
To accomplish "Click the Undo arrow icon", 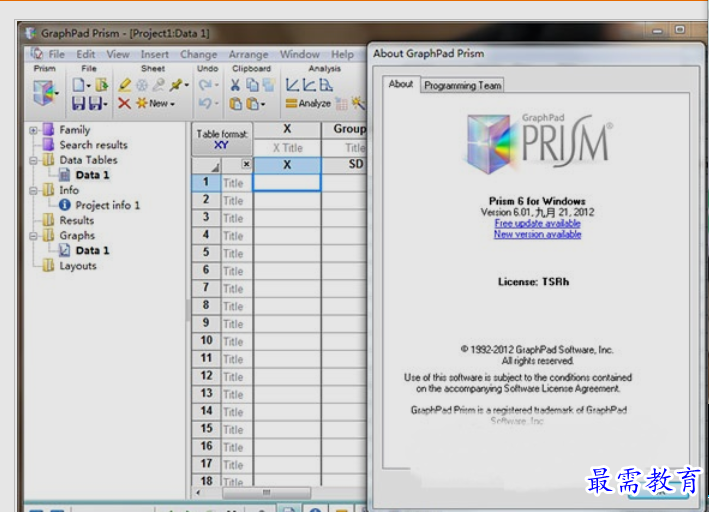I will [x=205, y=104].
